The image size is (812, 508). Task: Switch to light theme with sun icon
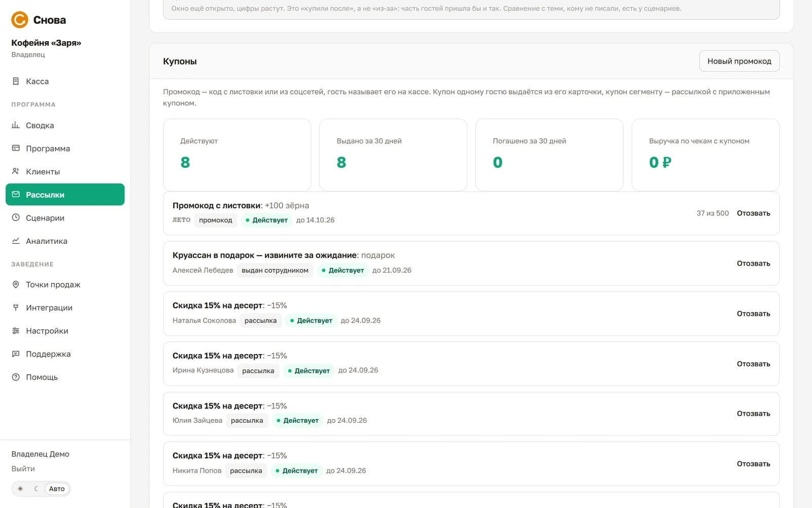tap(20, 489)
